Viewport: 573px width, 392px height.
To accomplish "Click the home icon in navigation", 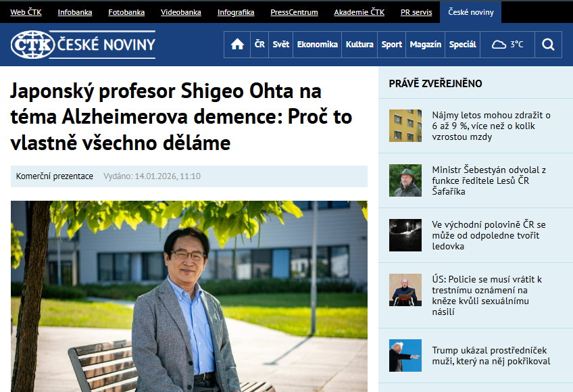I will click(237, 45).
